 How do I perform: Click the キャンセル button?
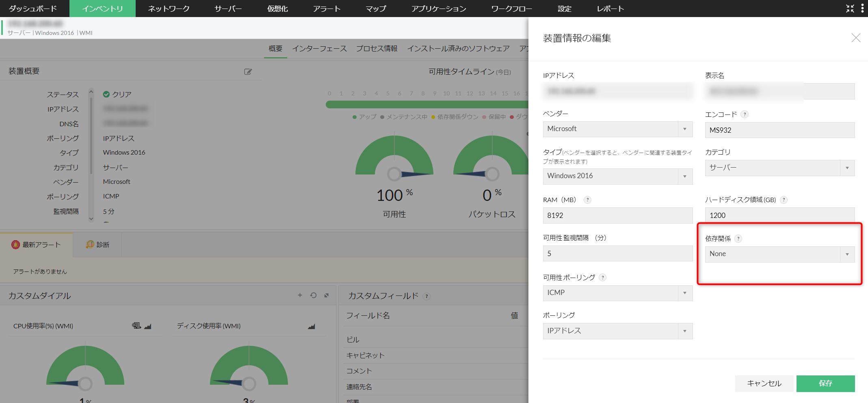coord(764,384)
